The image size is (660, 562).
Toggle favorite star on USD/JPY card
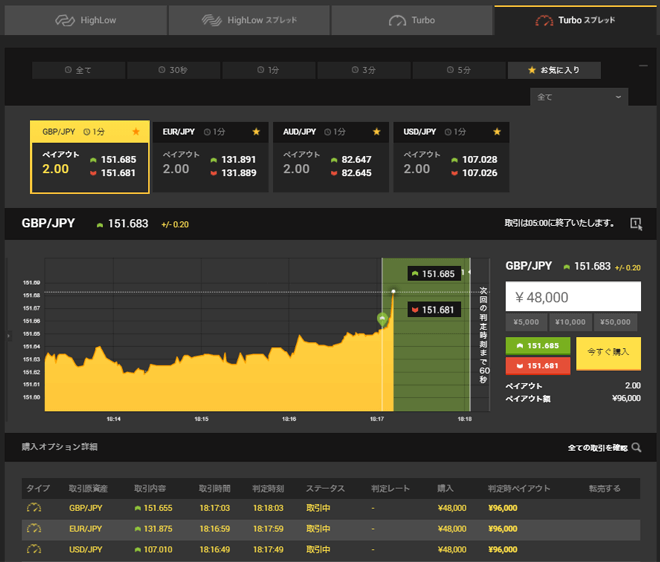(497, 132)
